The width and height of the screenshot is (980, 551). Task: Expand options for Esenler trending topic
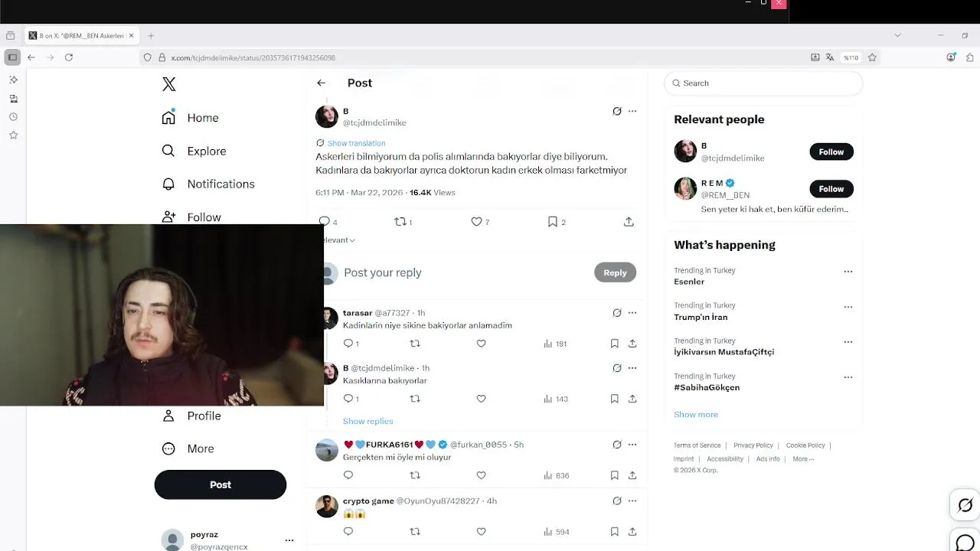coord(848,272)
